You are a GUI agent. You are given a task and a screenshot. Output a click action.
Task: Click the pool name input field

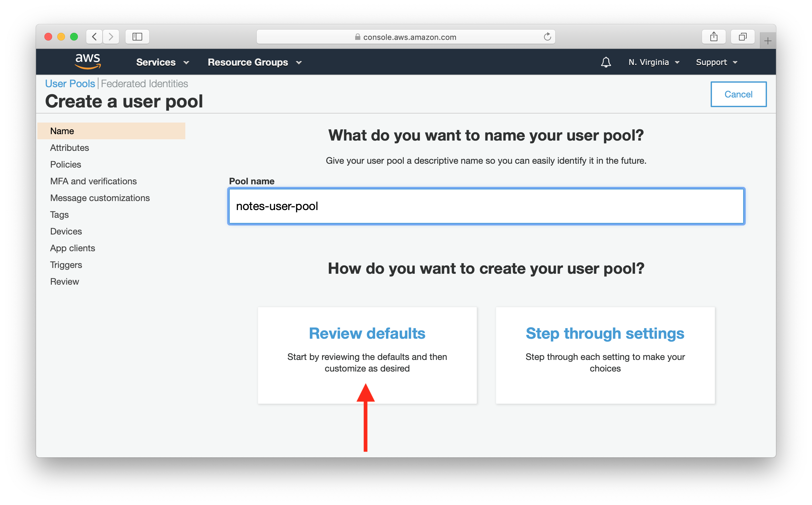(x=487, y=205)
